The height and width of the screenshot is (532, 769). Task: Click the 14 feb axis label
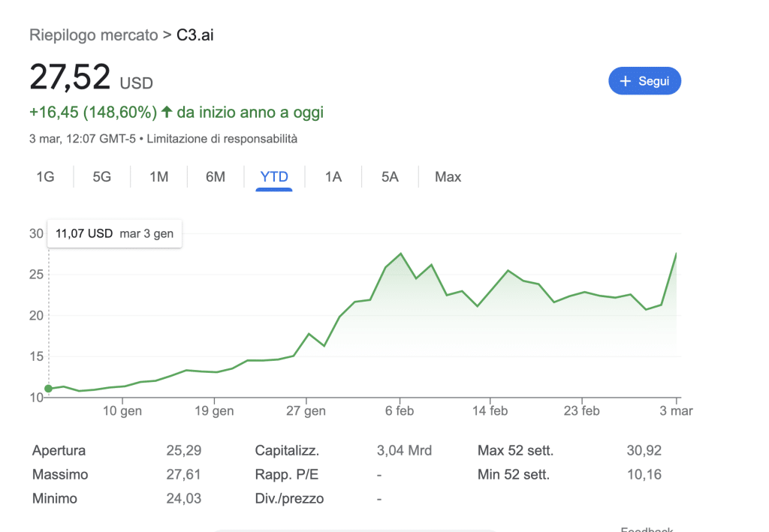[x=490, y=411]
